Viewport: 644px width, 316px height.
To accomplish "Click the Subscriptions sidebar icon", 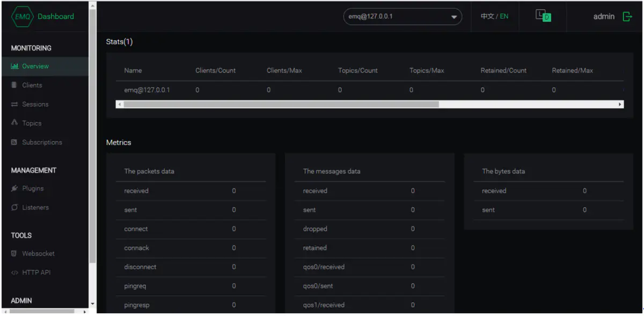I will (14, 143).
